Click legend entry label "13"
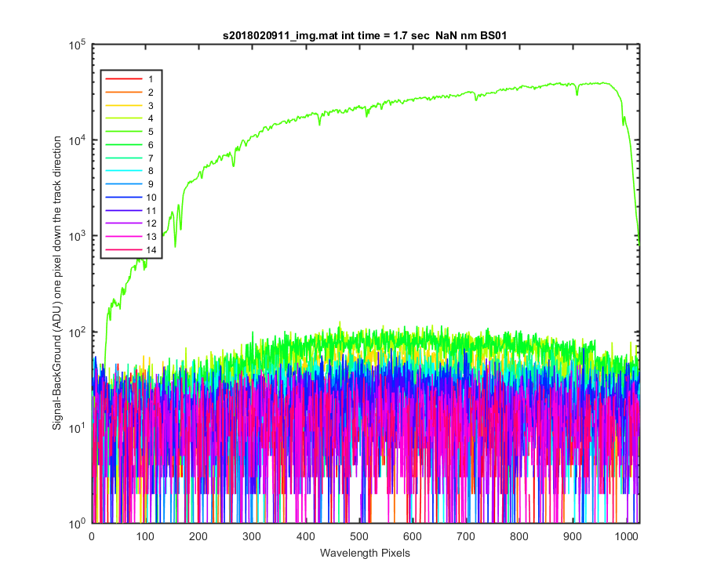Viewport: 706px width, 588px height. pos(151,237)
